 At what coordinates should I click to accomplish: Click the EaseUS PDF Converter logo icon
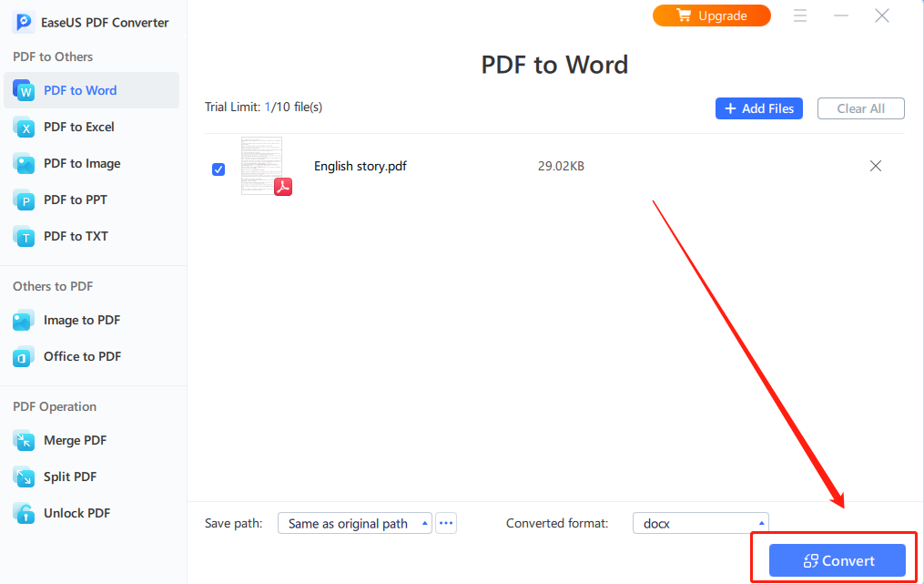pyautogui.click(x=24, y=23)
